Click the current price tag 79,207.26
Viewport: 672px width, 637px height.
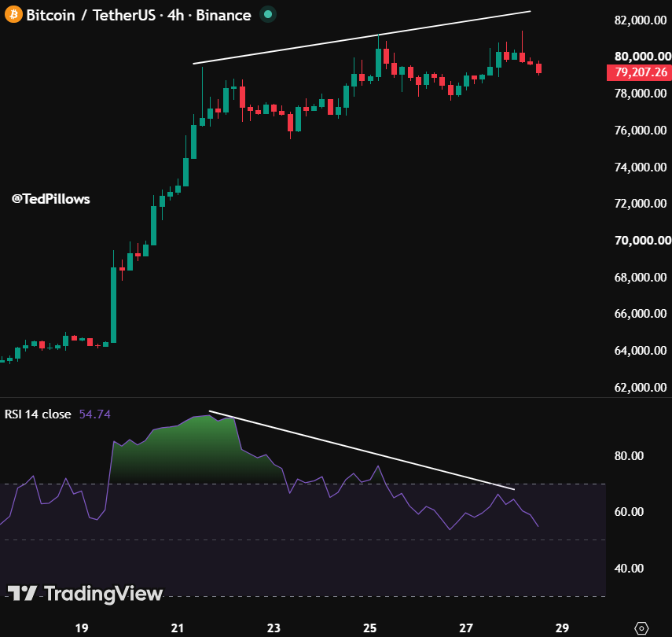[x=640, y=72]
